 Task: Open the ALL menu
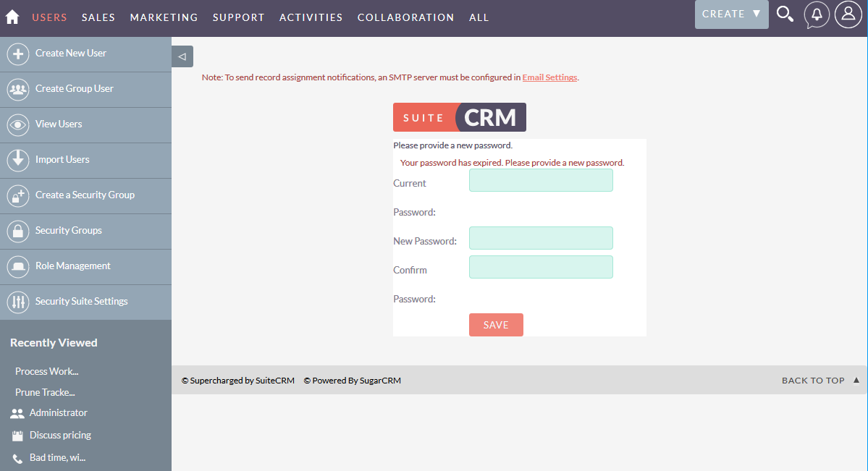click(479, 17)
